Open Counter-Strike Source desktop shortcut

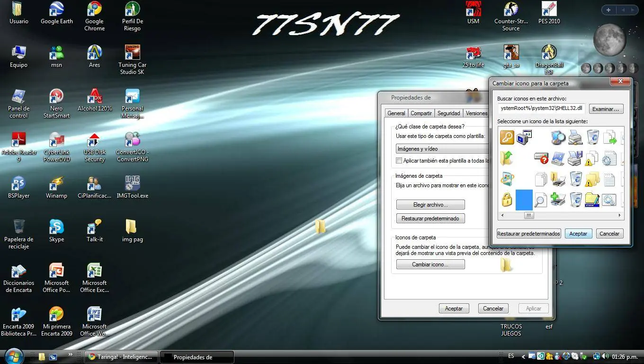[x=511, y=16]
